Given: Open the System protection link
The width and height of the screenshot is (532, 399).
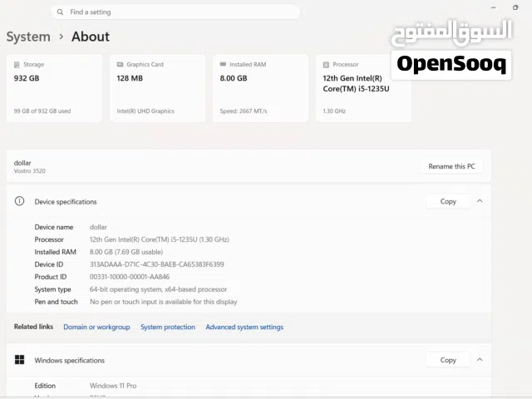Looking at the screenshot, I should (x=168, y=327).
